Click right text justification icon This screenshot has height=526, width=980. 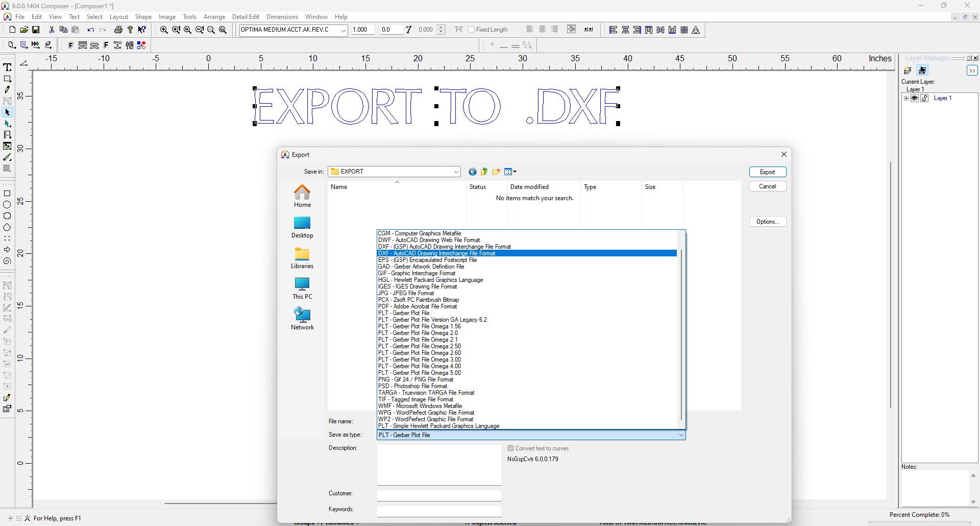(x=554, y=30)
